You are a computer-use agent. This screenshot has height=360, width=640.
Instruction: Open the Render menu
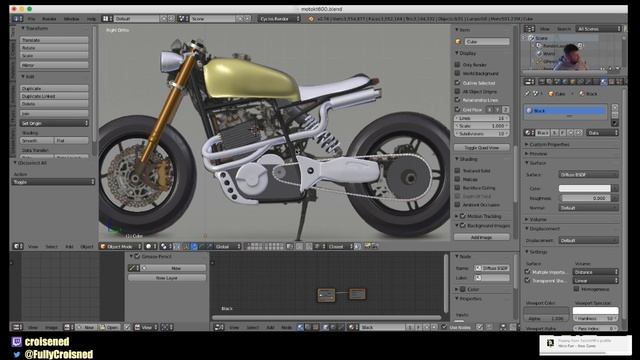pyautogui.click(x=49, y=19)
